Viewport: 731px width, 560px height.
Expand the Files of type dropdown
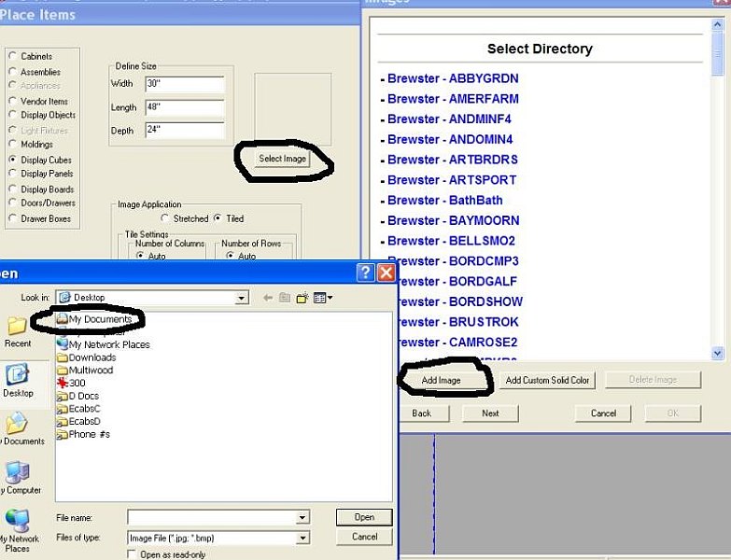(302, 539)
